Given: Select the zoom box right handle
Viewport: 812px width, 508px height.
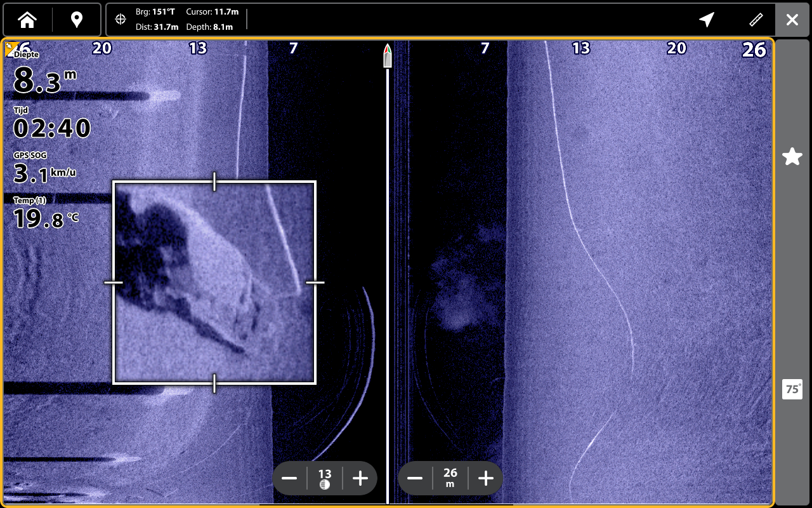Looking at the screenshot, I should tap(315, 283).
